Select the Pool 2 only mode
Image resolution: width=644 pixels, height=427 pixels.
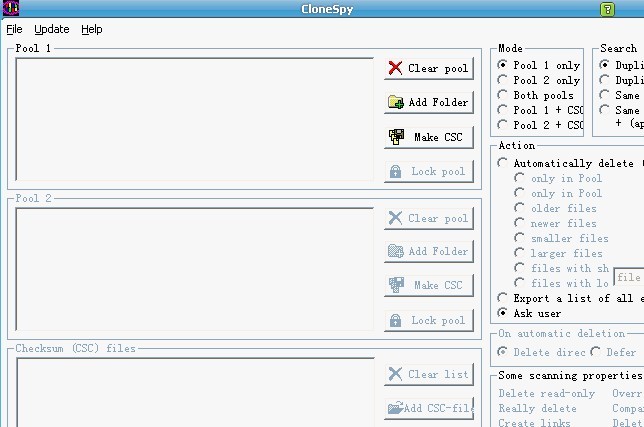(x=503, y=80)
